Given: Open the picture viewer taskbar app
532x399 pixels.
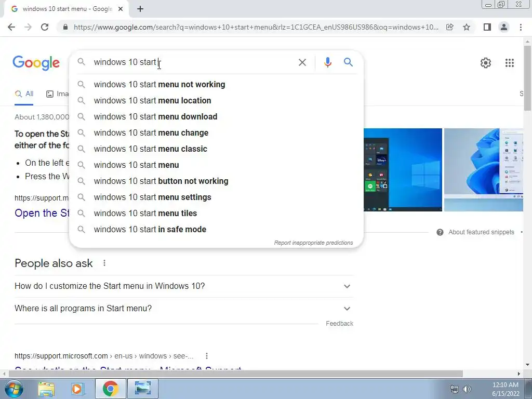Looking at the screenshot, I should (143, 389).
